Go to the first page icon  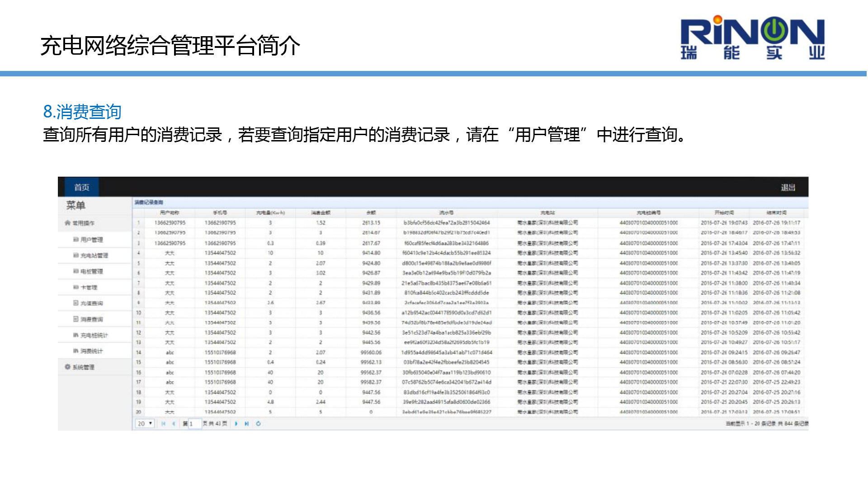click(x=163, y=424)
